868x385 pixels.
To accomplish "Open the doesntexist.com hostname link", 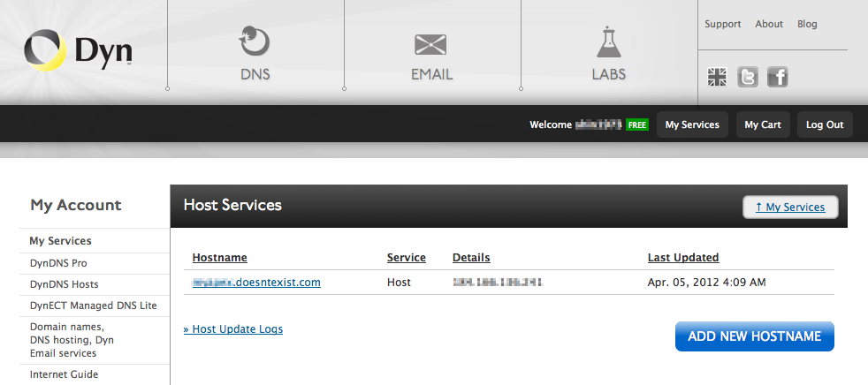I will point(256,282).
